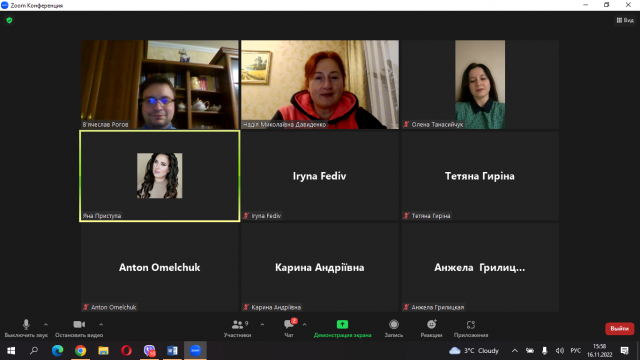Click the Zoom Конференция window title icon
This screenshot has width=640, height=360.
[x=5, y=5]
